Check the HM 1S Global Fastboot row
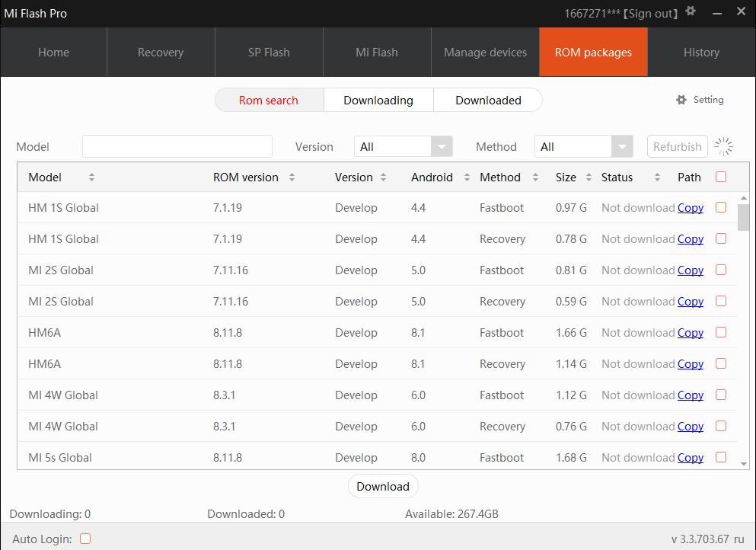This screenshot has height=550, width=756. coord(721,207)
